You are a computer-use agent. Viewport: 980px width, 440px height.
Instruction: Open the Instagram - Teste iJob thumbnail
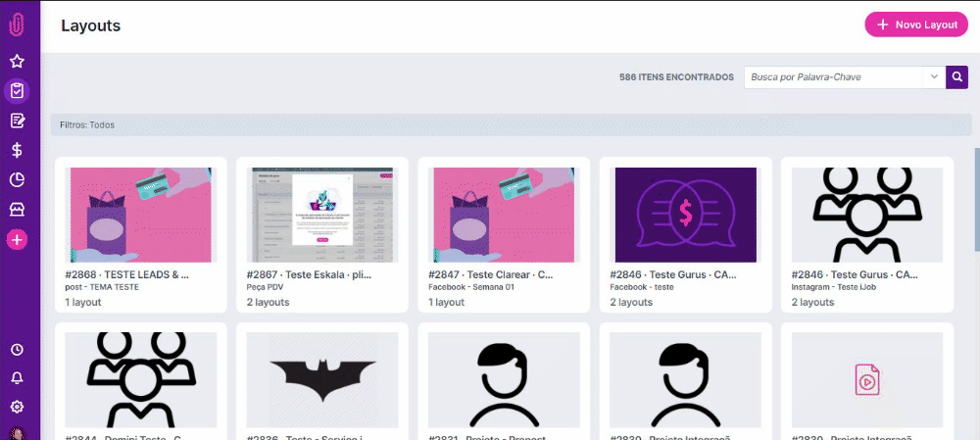(x=867, y=215)
